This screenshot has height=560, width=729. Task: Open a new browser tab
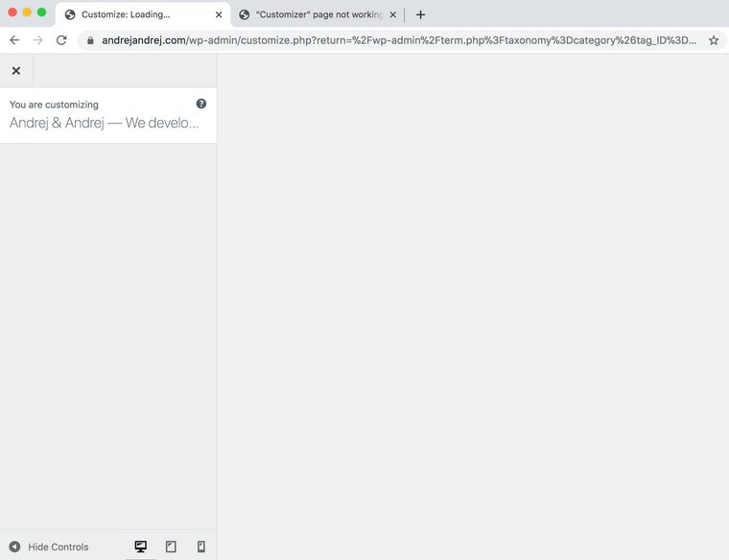coord(420,14)
